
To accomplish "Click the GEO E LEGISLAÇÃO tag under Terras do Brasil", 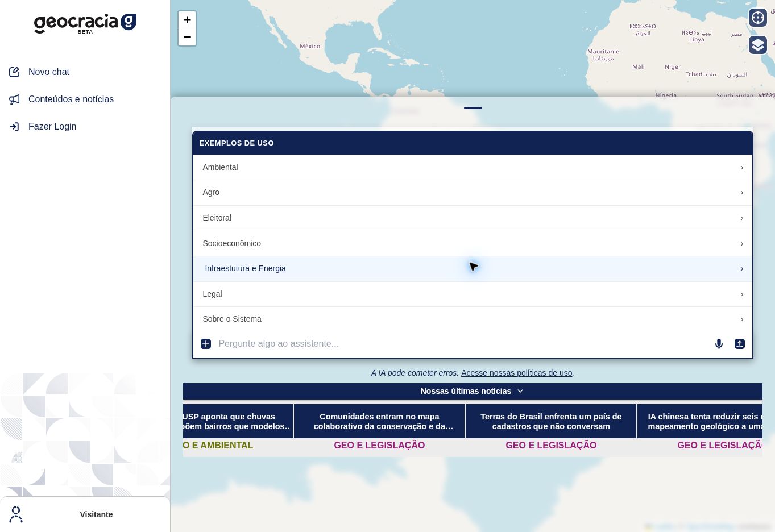I will click(x=551, y=446).
